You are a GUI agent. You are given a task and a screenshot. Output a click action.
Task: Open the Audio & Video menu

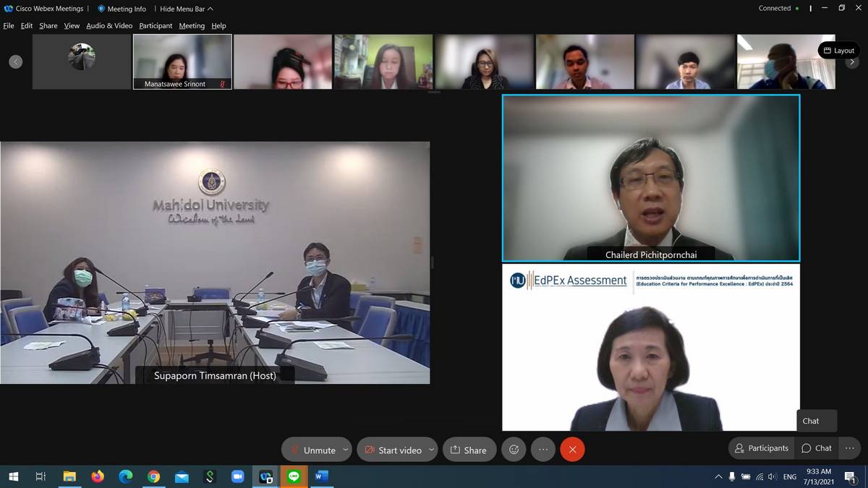(x=109, y=26)
